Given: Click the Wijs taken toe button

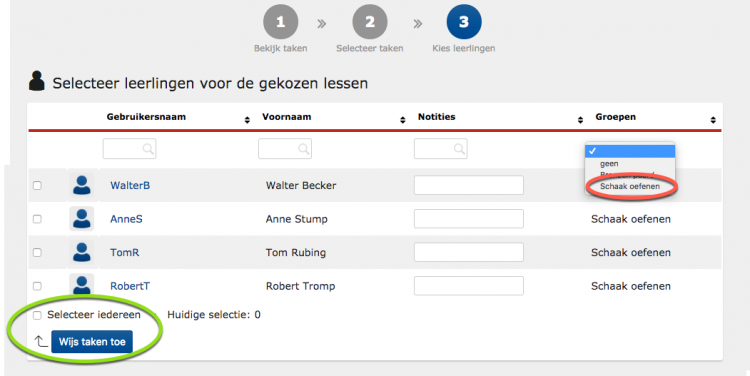Looking at the screenshot, I should pos(92,342).
